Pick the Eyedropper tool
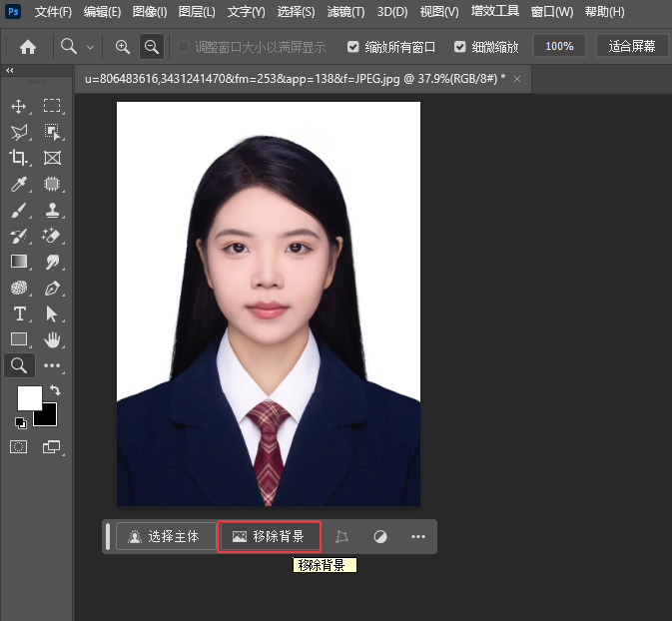The width and height of the screenshot is (672, 621). pos(18,184)
